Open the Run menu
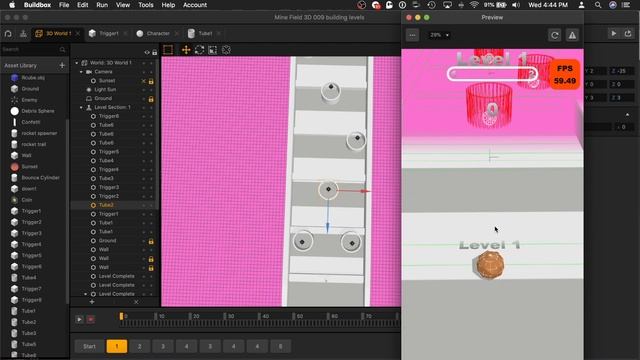The image size is (640, 360). click(102, 5)
